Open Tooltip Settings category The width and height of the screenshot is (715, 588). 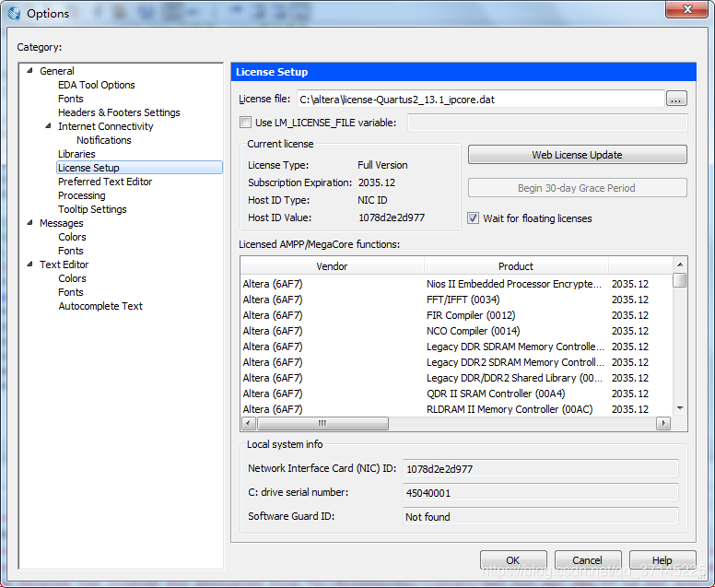tap(92, 209)
